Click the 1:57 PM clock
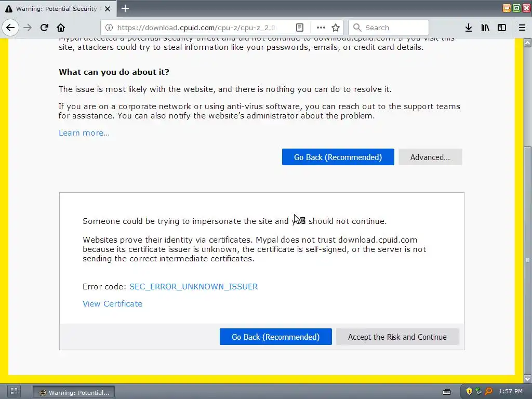The width and height of the screenshot is (532, 399). [x=511, y=391]
